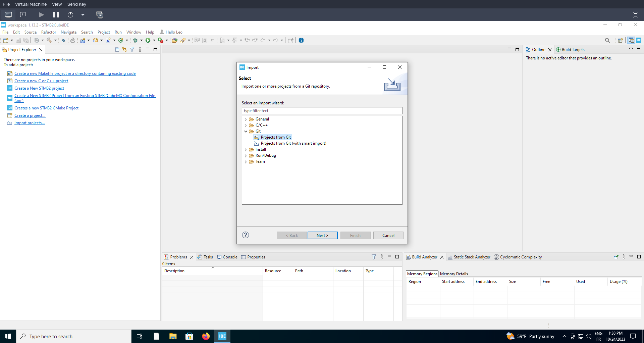
Task: Click the green New class target icon
Action: click(x=121, y=40)
